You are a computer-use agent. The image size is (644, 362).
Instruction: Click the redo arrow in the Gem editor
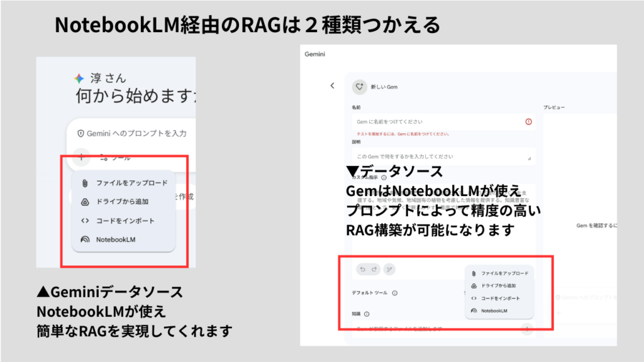pos(375,270)
